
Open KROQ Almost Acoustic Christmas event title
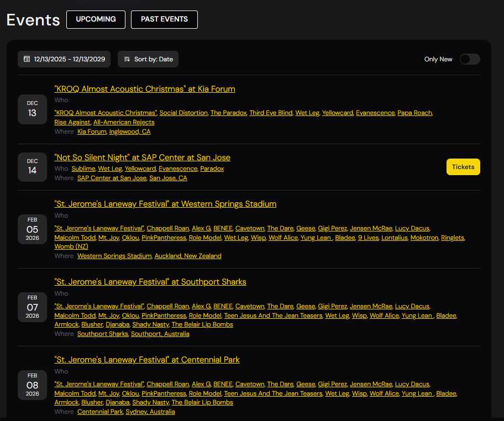pyautogui.click(x=145, y=89)
